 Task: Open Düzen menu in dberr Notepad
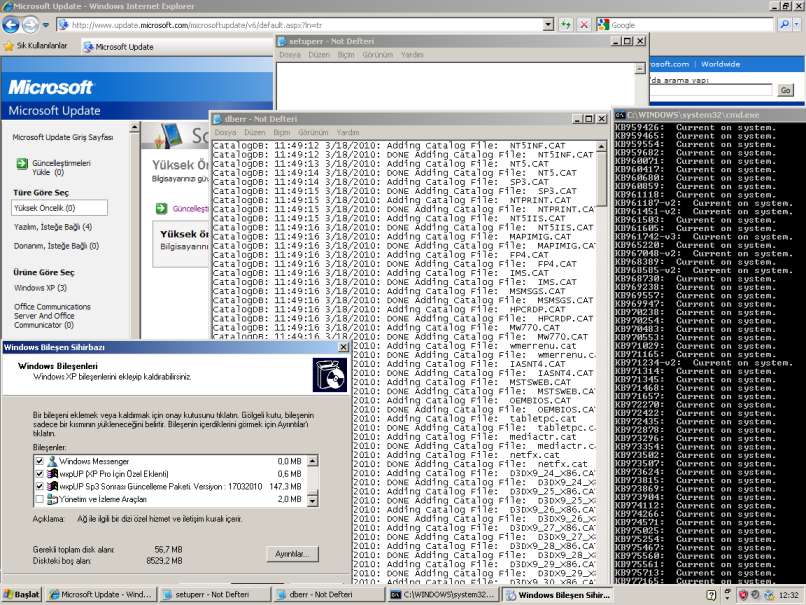pyautogui.click(x=254, y=133)
